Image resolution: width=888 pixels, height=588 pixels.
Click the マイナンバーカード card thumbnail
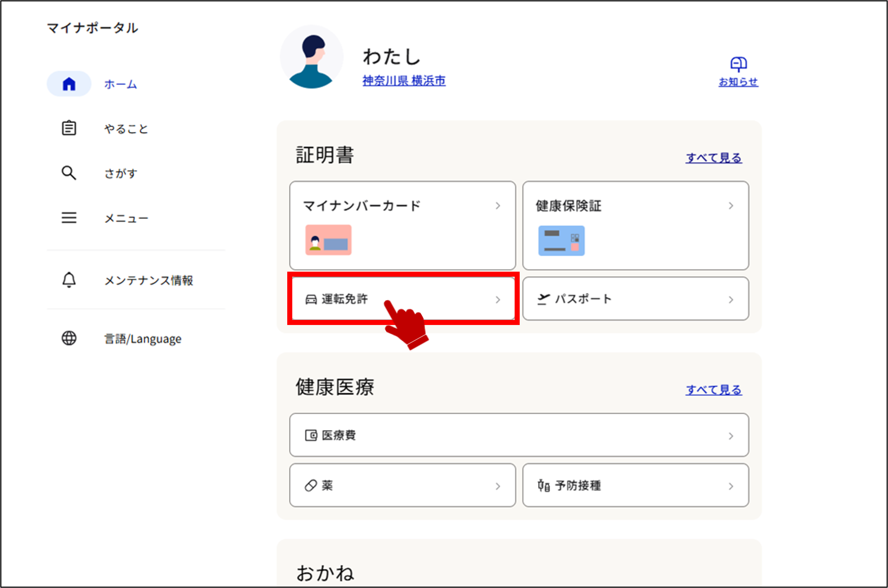pos(328,240)
